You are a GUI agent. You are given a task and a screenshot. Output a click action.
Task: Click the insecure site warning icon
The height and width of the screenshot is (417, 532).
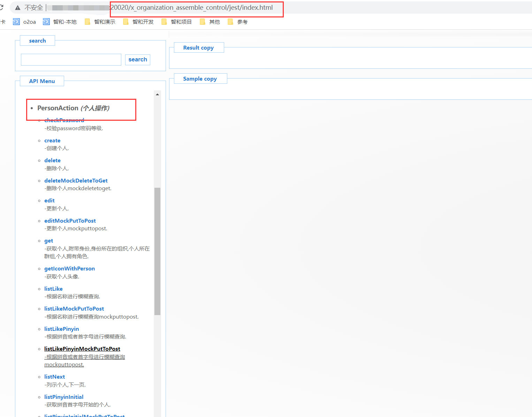[x=18, y=8]
